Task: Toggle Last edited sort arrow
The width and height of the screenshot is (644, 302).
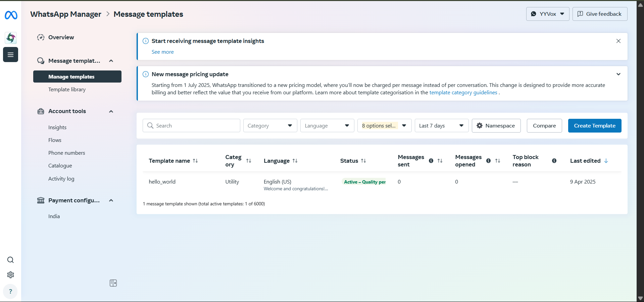Action: click(606, 161)
